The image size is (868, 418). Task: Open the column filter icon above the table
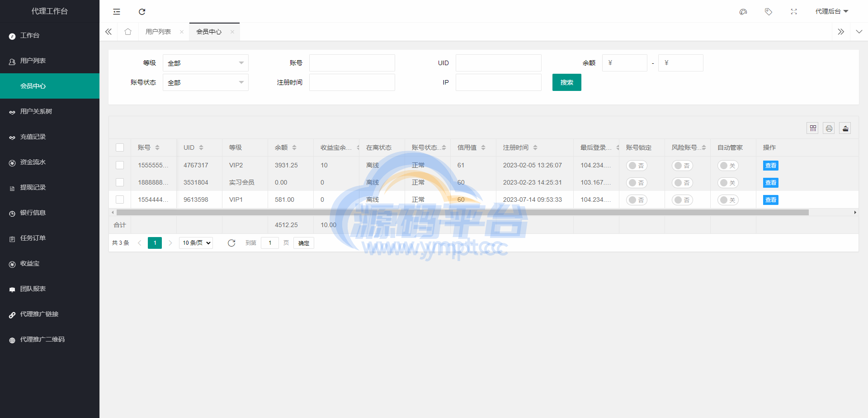[813, 128]
